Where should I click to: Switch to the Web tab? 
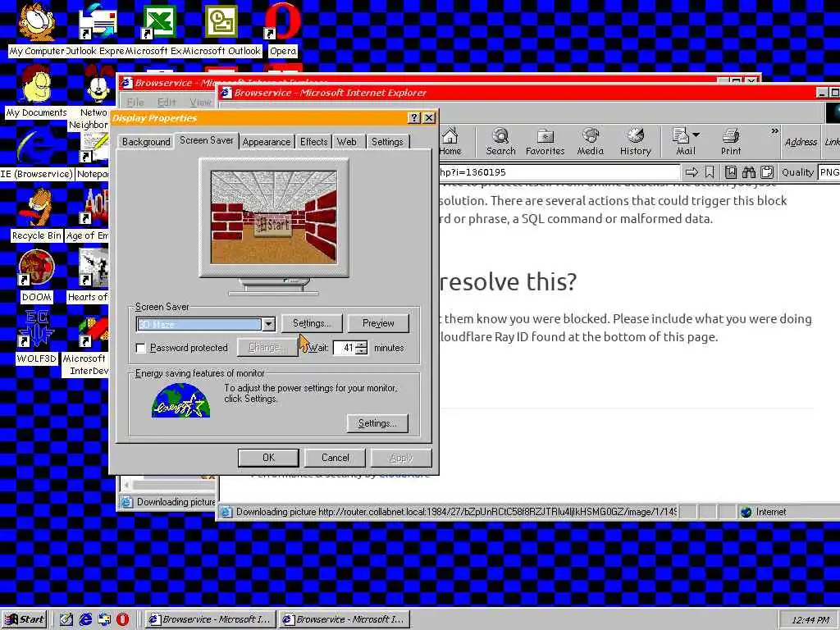click(347, 142)
